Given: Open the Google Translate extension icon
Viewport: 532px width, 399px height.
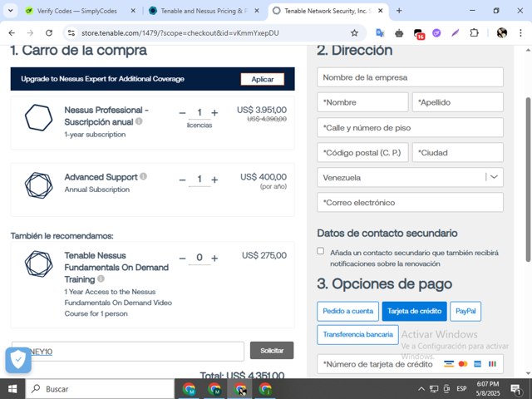Looking at the screenshot, I should (x=380, y=33).
